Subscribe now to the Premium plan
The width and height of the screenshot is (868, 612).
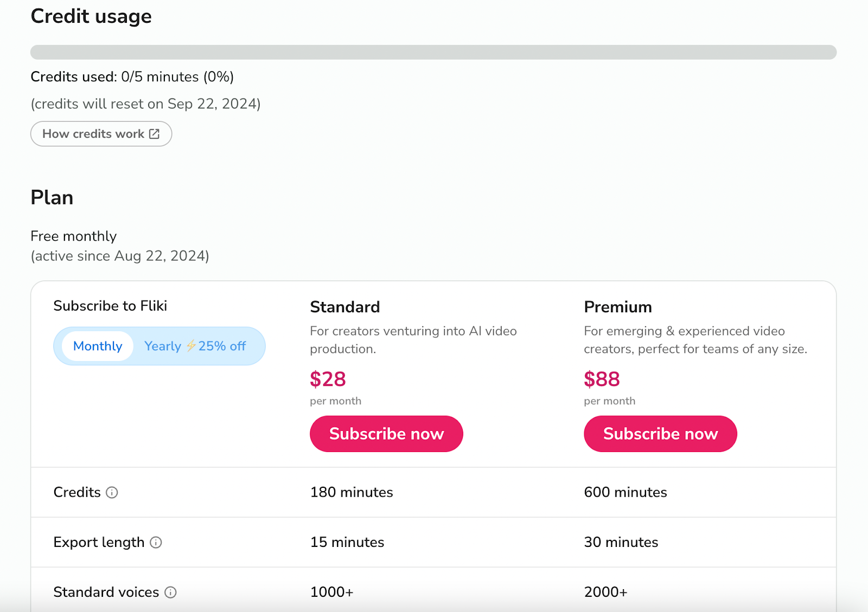pos(660,434)
